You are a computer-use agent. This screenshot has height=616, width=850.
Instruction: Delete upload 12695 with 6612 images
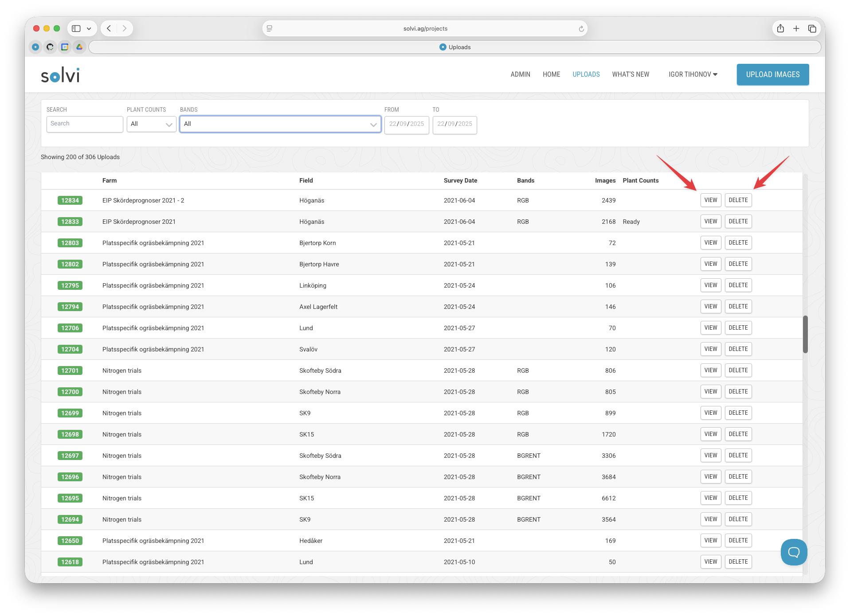(738, 498)
